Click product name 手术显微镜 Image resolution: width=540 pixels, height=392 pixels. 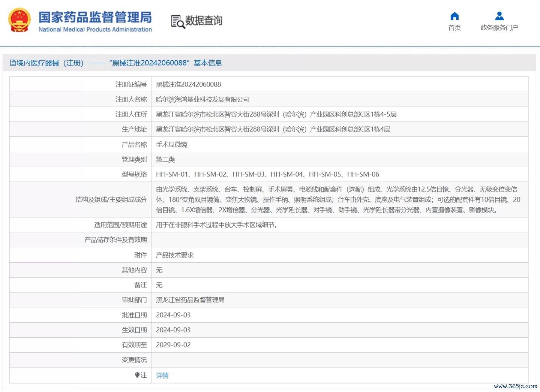click(x=171, y=145)
